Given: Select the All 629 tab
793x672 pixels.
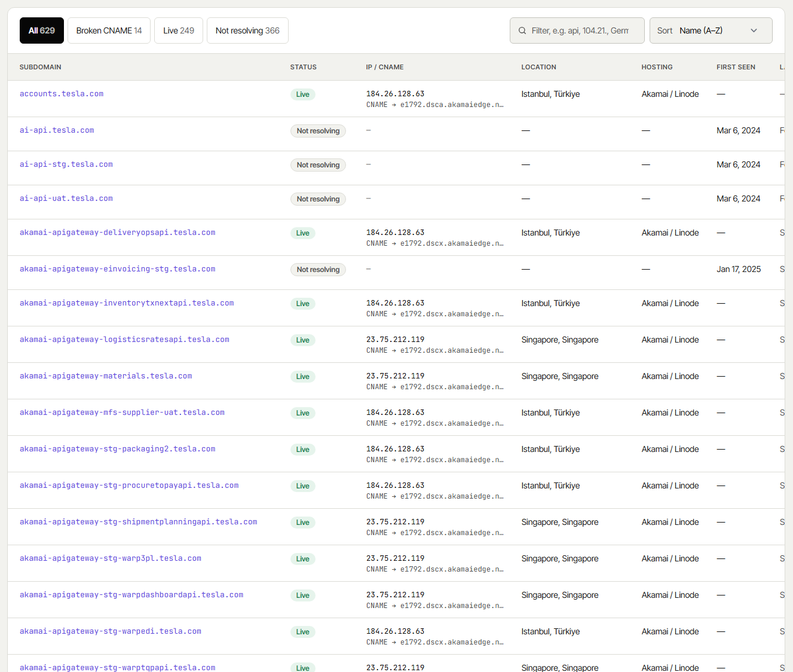Looking at the screenshot, I should tap(42, 30).
